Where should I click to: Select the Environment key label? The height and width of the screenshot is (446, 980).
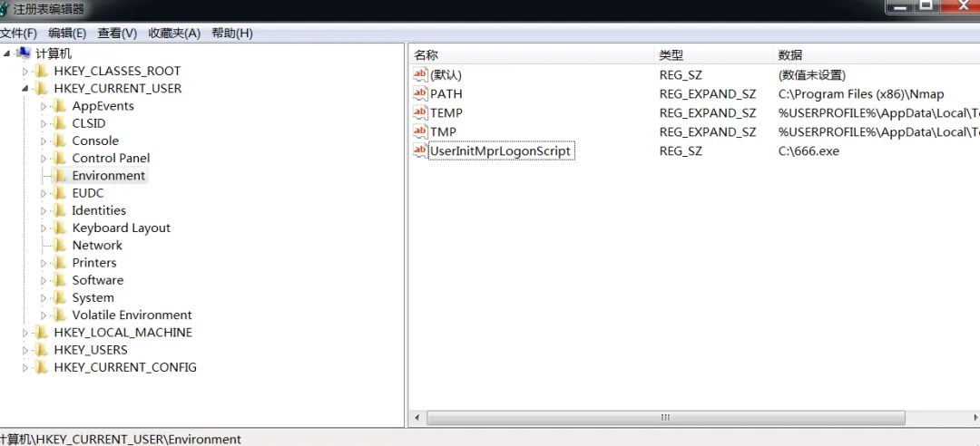pyautogui.click(x=108, y=176)
